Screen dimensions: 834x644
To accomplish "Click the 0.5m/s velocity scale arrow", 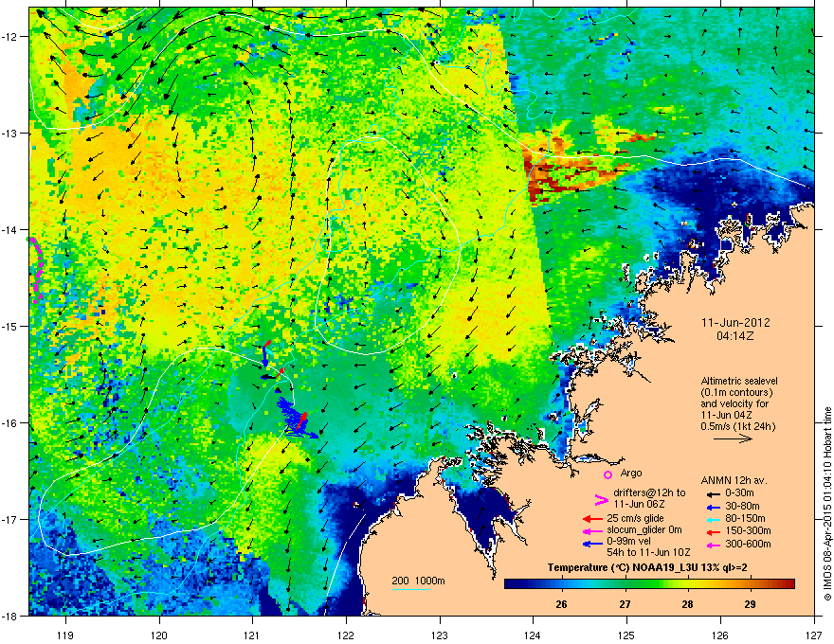I will [x=733, y=438].
